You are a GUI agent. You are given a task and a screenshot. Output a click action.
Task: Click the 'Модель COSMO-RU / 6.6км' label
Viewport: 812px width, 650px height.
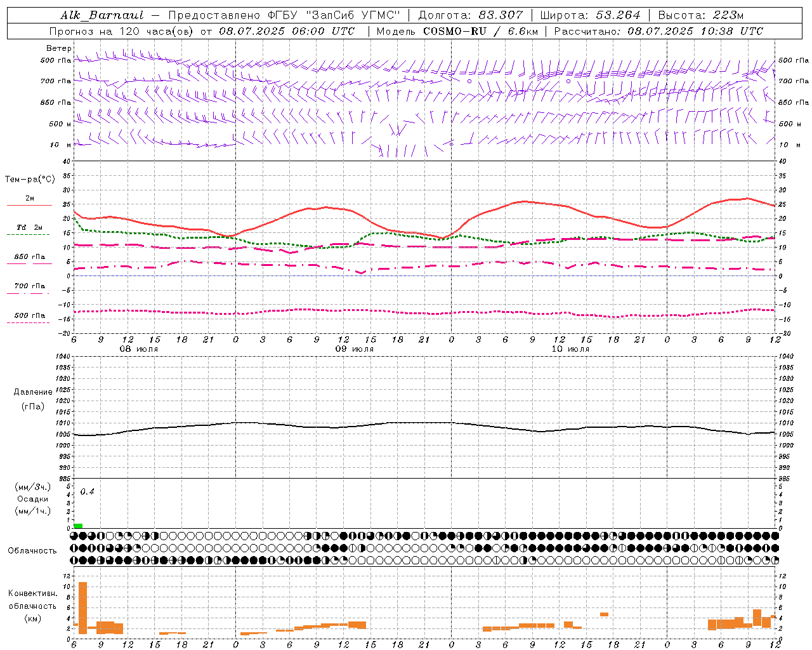pyautogui.click(x=457, y=31)
